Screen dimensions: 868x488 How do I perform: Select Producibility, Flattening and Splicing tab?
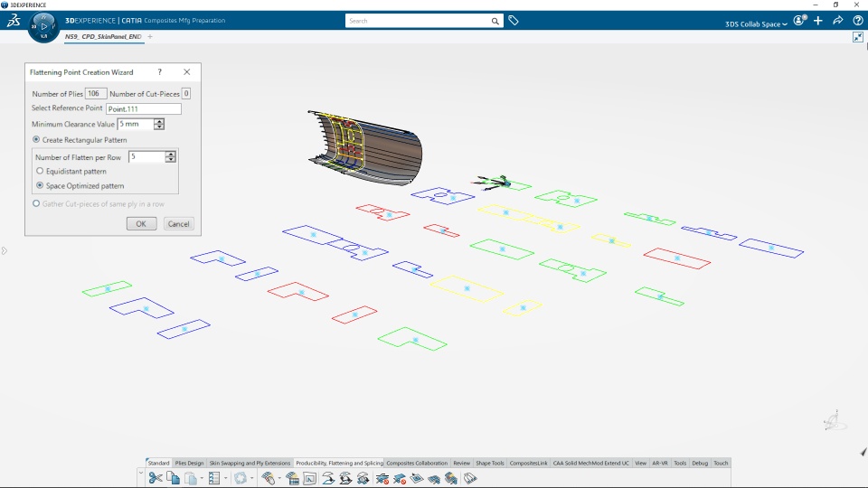point(339,463)
